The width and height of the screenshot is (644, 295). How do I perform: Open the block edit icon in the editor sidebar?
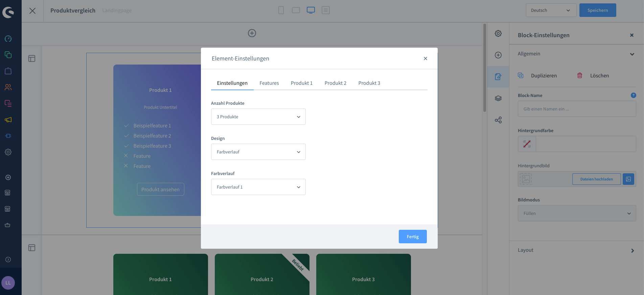pyautogui.click(x=498, y=77)
